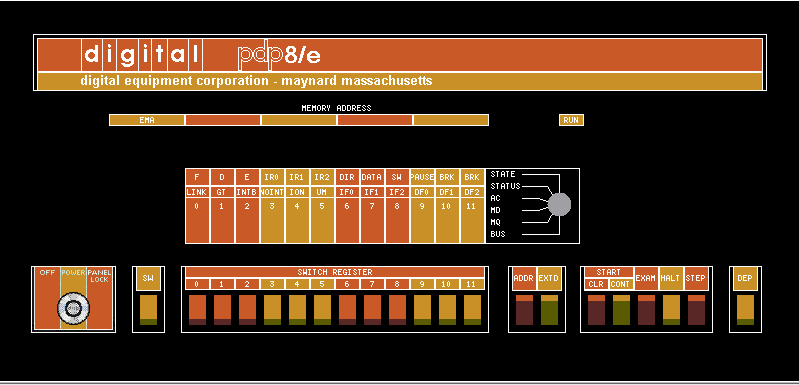
Task: Toggle switch register bit 3
Action: tap(273, 310)
